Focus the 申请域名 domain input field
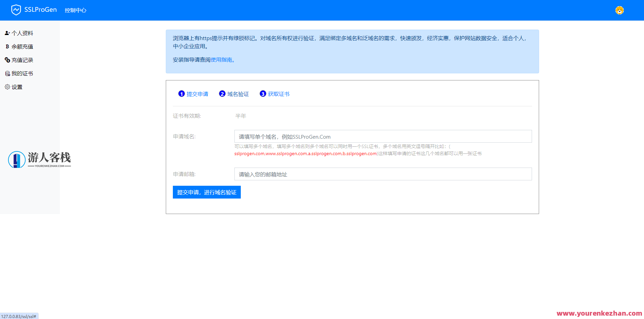Viewport: 644px width, 319px height. click(x=383, y=136)
